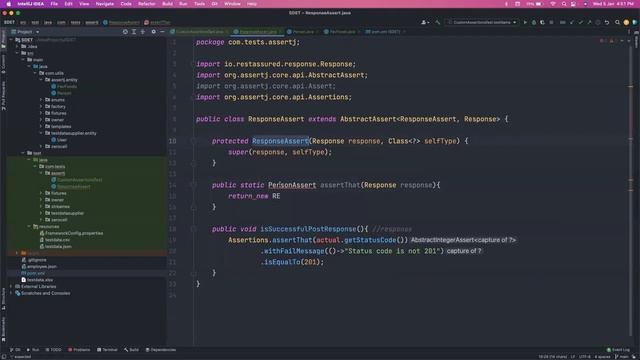
Task: Toggle code fold at ResponseAssert constructor
Action: (193, 141)
